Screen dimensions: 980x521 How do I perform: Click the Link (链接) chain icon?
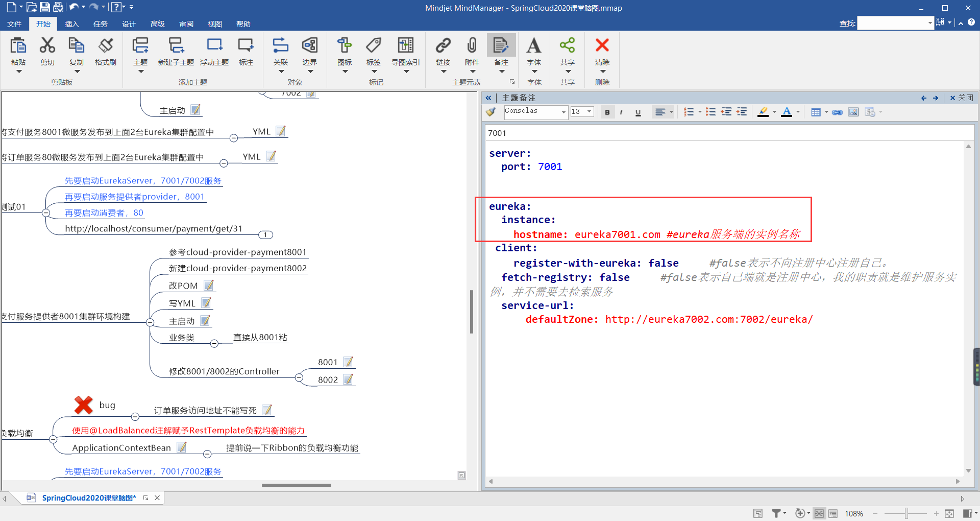coord(443,46)
